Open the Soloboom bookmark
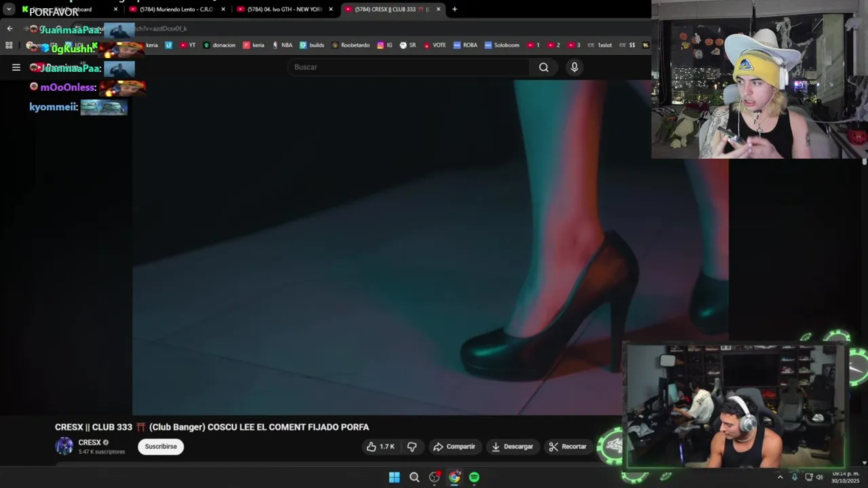Image resolution: width=868 pixels, height=488 pixels. (502, 45)
